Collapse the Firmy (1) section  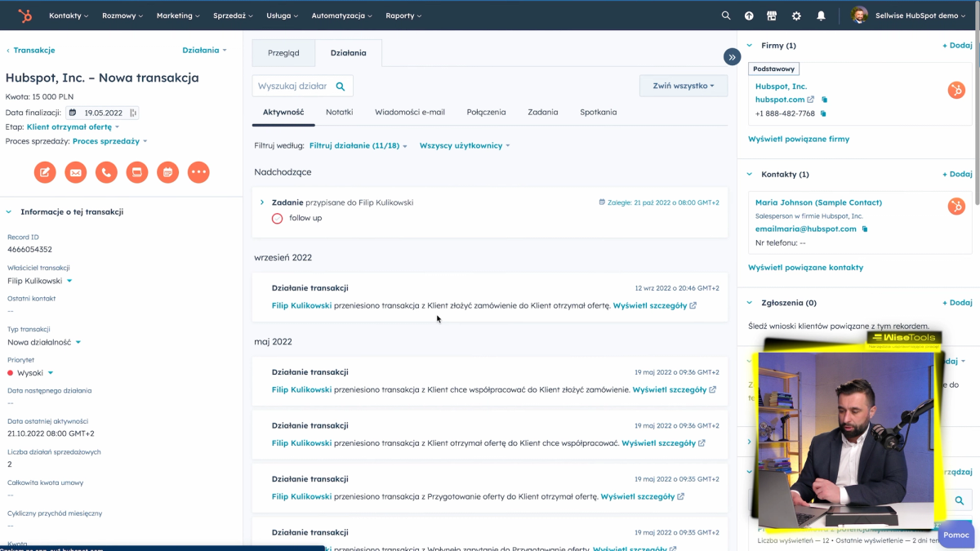pyautogui.click(x=750, y=46)
